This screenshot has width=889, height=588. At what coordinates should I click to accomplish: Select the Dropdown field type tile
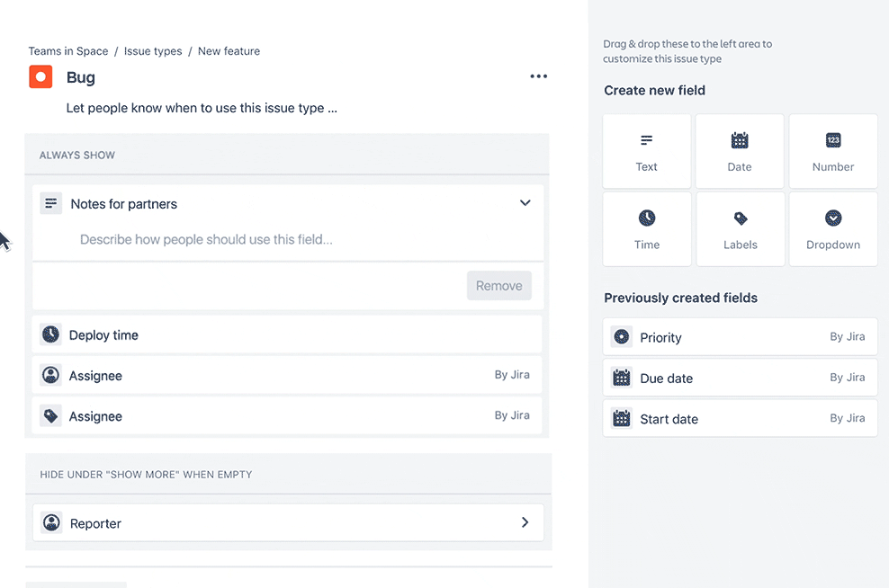tap(833, 229)
